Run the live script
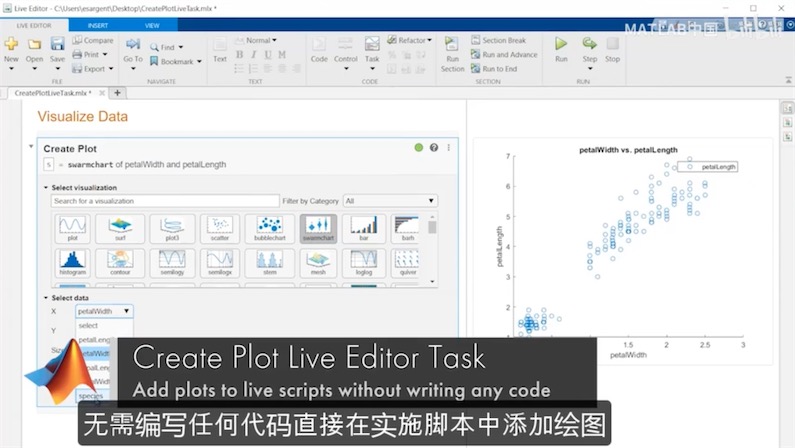795x448 pixels. 561,50
